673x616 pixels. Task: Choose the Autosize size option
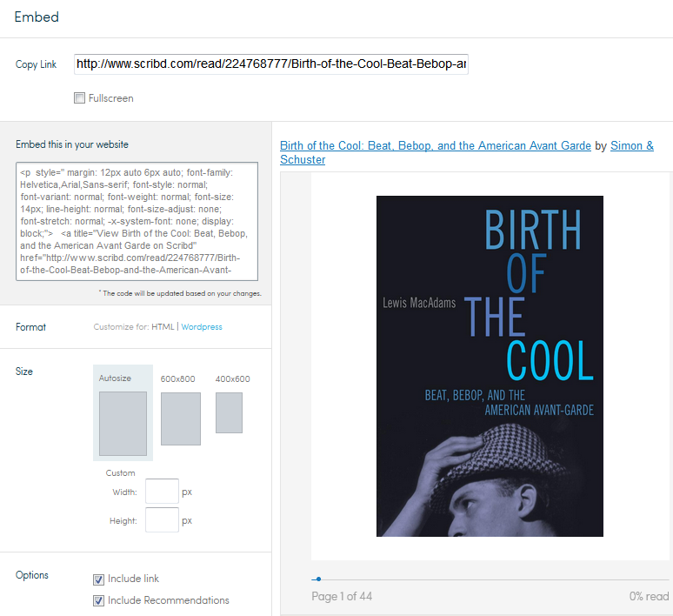123,412
